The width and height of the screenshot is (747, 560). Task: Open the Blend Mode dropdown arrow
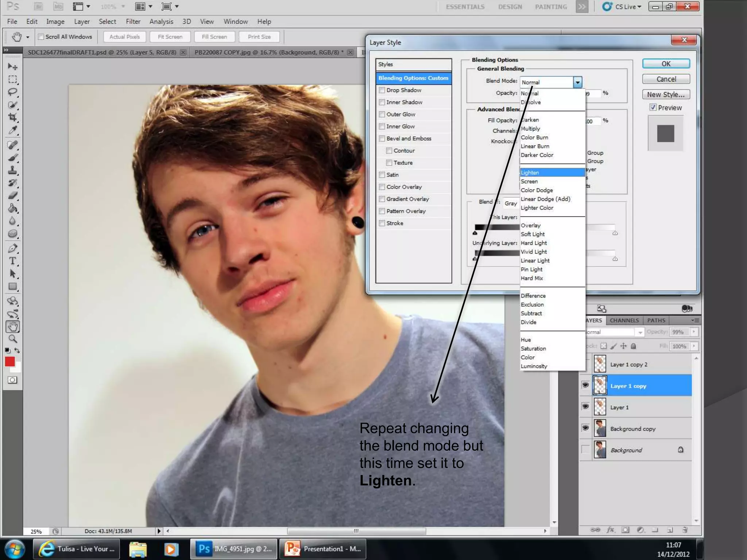[x=577, y=82]
